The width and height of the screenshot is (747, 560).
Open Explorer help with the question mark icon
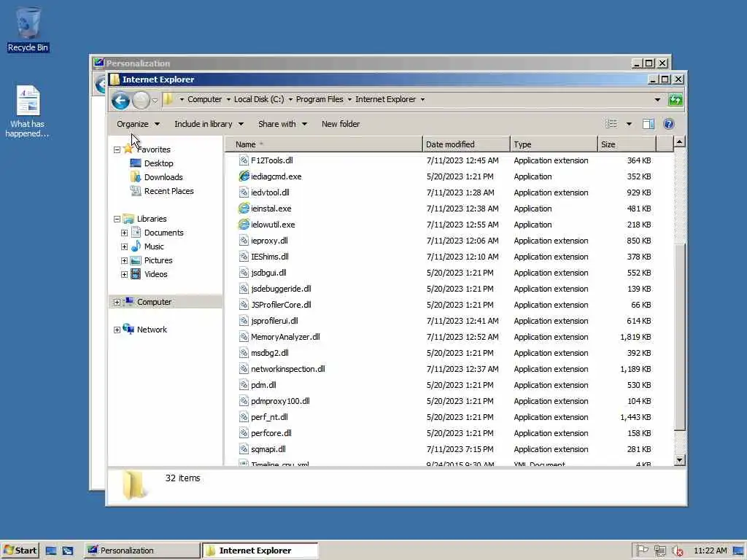(x=668, y=124)
